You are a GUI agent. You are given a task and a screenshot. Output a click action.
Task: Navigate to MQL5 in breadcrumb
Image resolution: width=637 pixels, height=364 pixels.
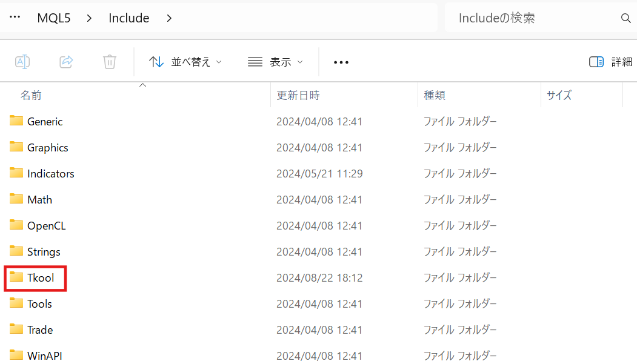click(x=54, y=18)
